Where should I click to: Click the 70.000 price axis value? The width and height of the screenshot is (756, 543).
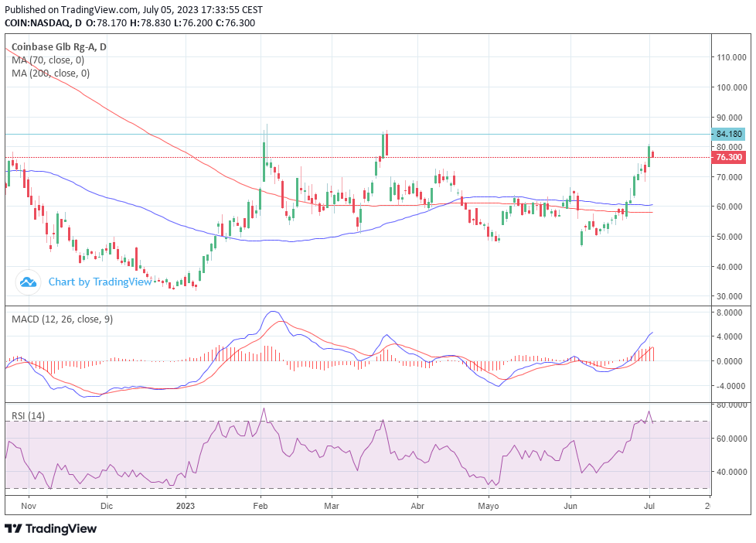click(730, 177)
